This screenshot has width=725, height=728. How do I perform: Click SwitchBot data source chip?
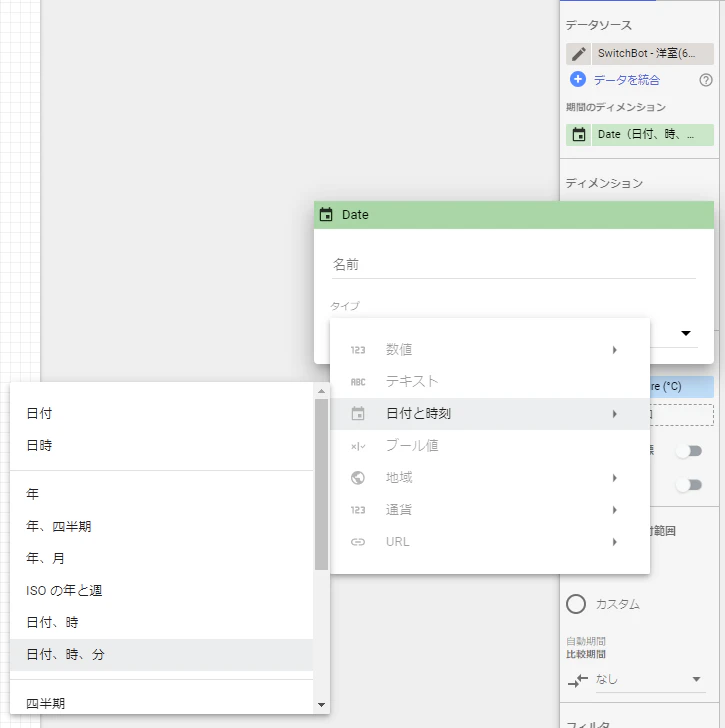pos(653,54)
